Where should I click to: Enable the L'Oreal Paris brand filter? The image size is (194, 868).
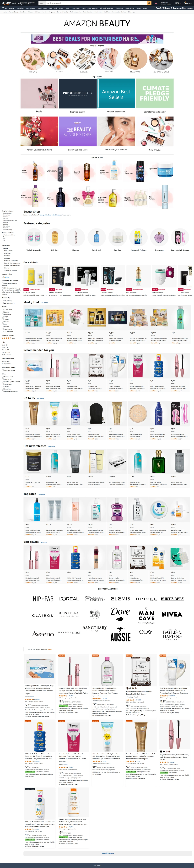point(3,310)
